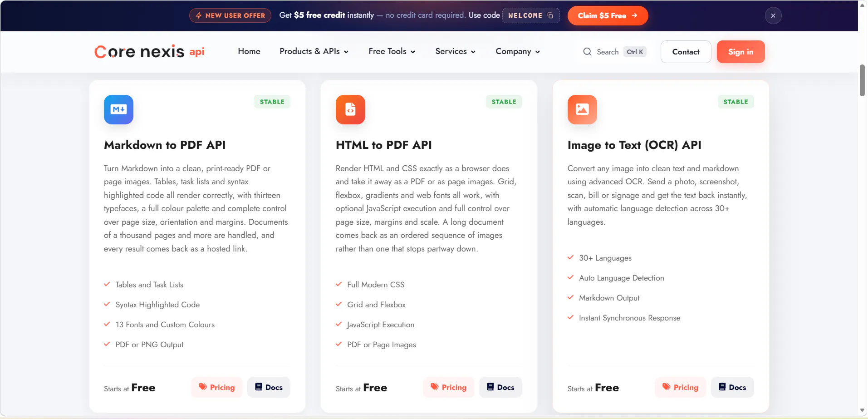Screen dimensions: 868x419
Task: Click the HTML to PDF API heading
Action: click(x=384, y=145)
